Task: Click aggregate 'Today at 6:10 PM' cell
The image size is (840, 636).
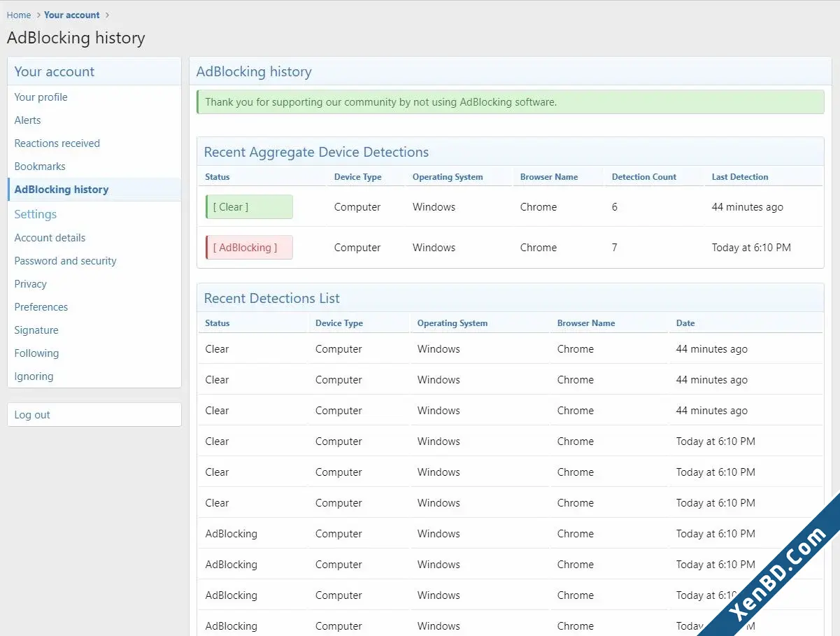Action: coord(751,248)
